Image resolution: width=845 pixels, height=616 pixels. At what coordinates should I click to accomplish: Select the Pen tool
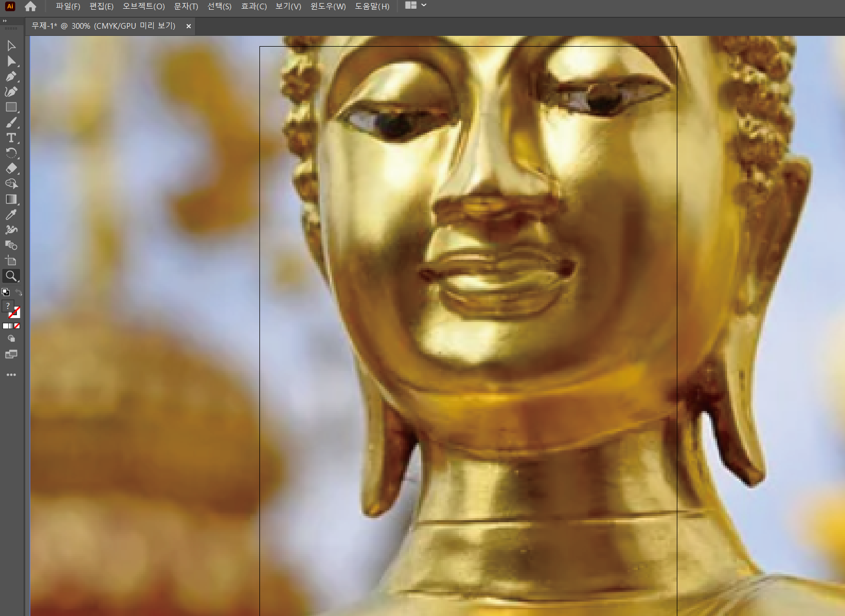coord(11,77)
